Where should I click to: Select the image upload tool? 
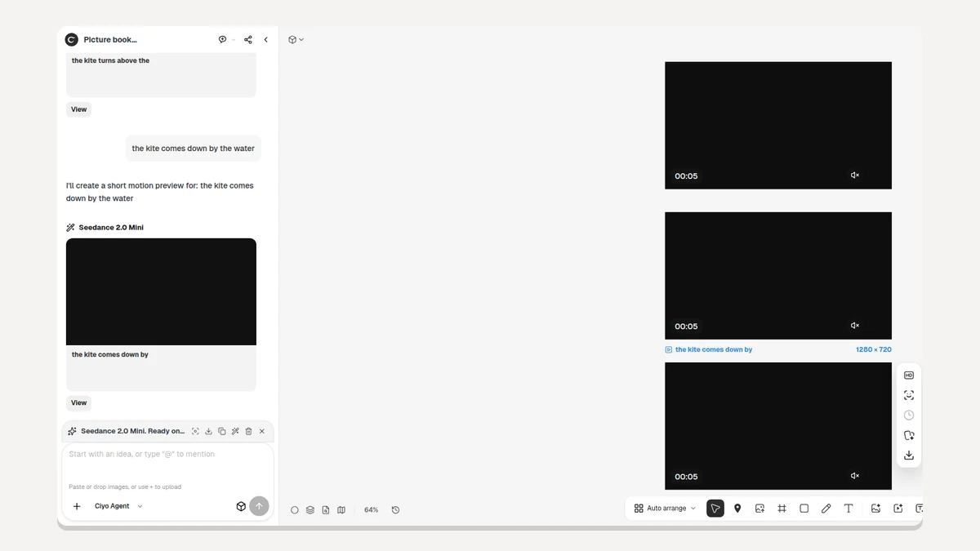pyautogui.click(x=759, y=509)
